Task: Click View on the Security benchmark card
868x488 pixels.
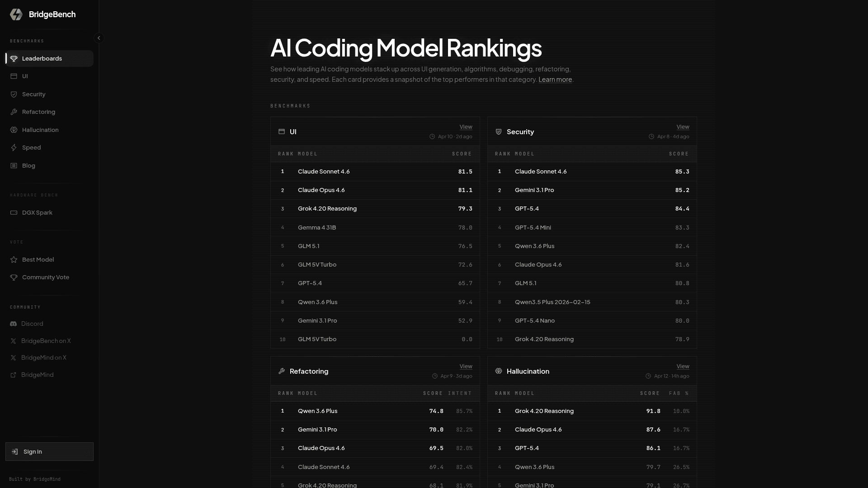Action: [683, 127]
